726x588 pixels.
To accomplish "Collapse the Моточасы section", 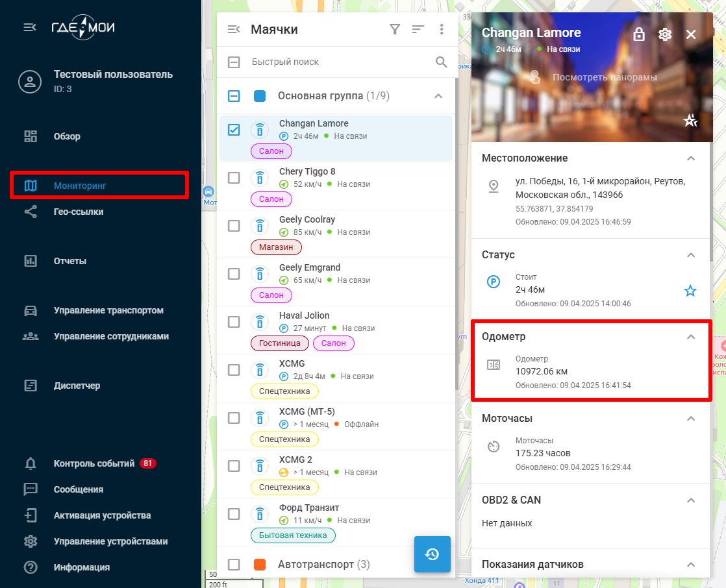I will (x=691, y=419).
